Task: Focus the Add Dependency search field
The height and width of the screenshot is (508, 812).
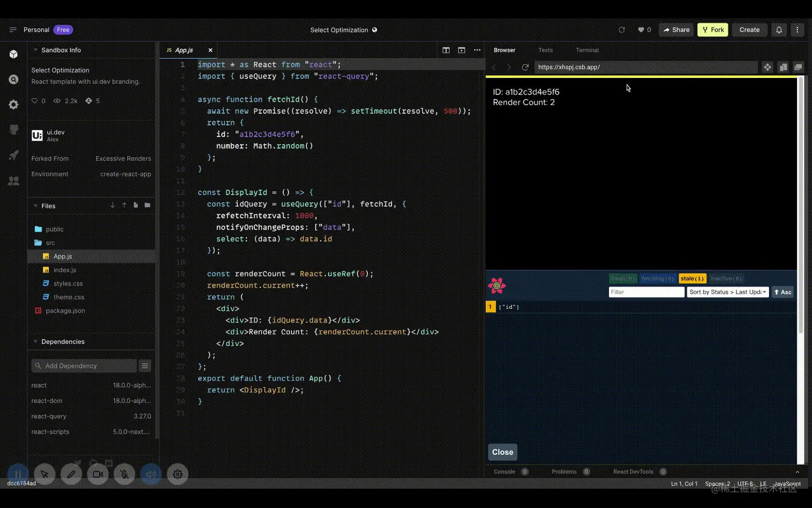Action: click(x=84, y=366)
